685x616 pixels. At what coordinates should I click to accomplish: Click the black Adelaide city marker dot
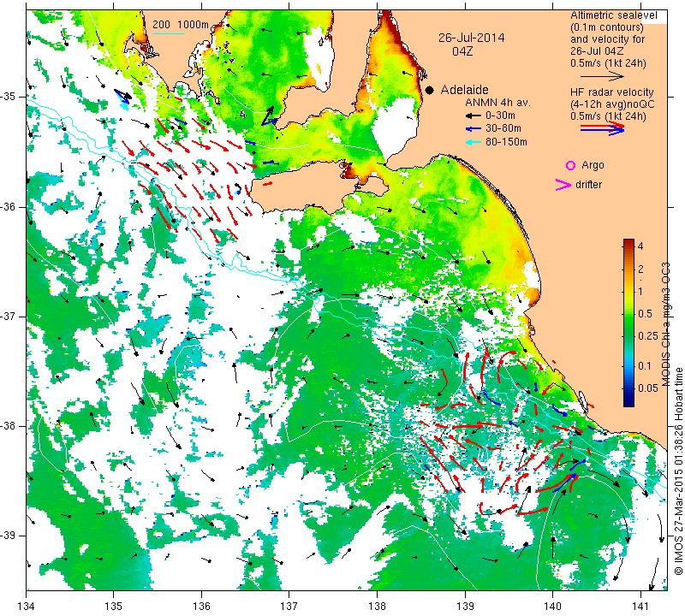pyautogui.click(x=430, y=90)
